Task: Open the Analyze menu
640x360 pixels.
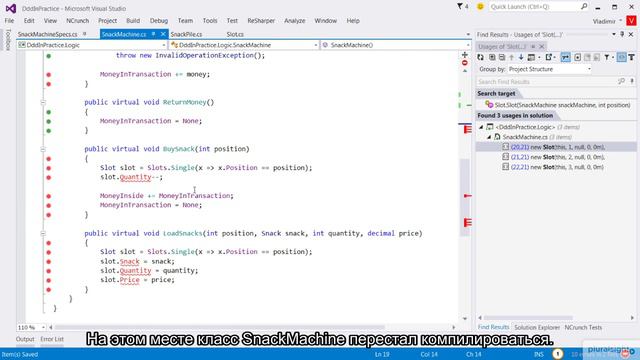Action: [x=294, y=21]
